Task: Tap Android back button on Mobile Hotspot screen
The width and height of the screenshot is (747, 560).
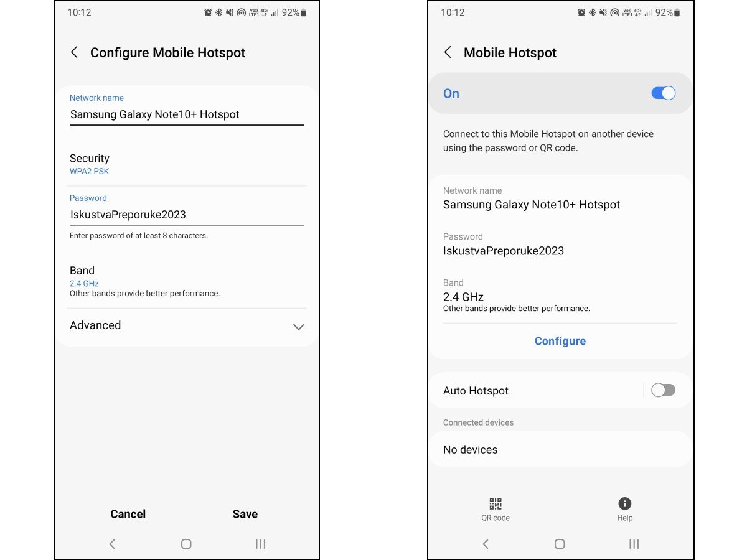Action: [486, 544]
